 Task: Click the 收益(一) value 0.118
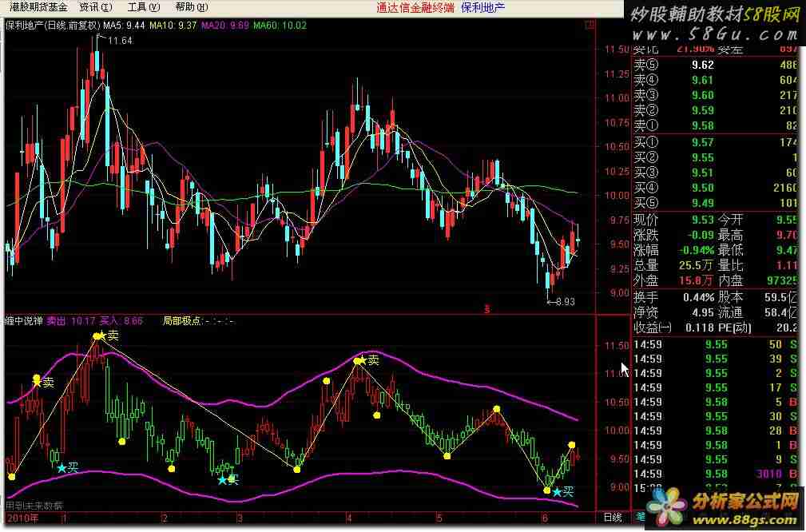[x=699, y=328]
